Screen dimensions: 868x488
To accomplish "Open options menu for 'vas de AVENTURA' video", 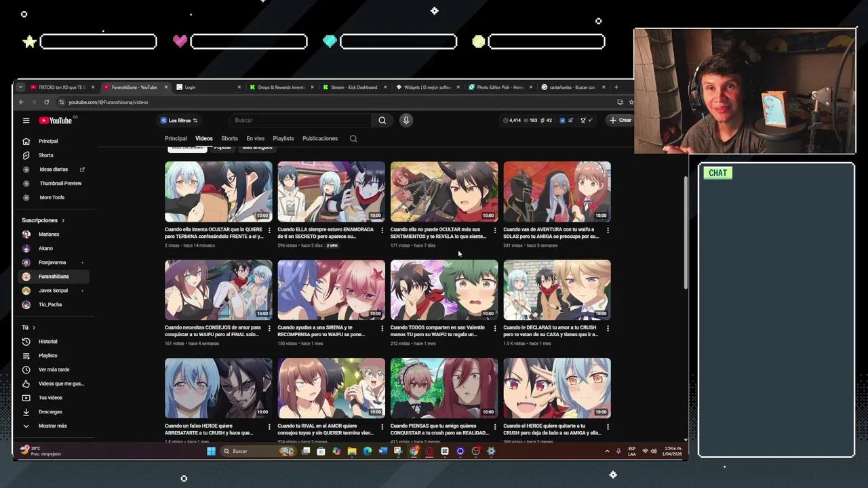I will (x=608, y=230).
